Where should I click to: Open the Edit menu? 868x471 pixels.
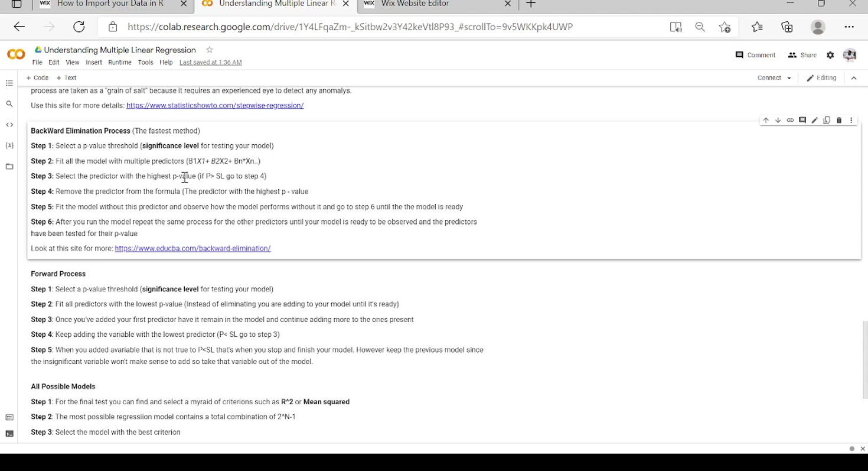pyautogui.click(x=54, y=63)
